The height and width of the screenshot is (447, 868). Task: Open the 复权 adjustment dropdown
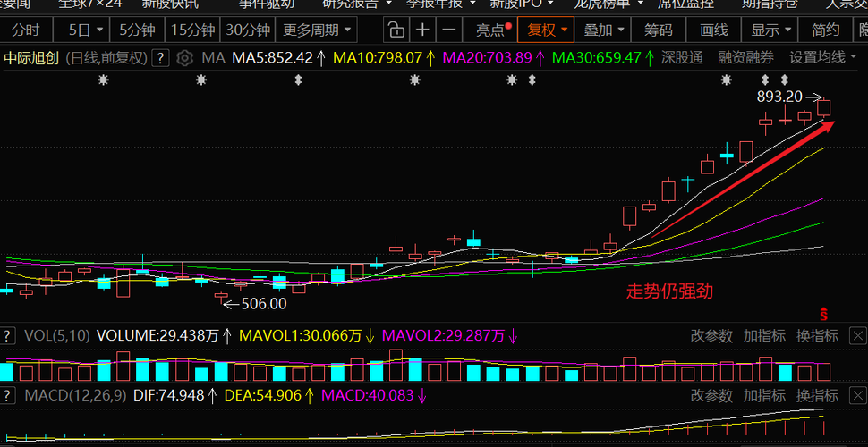point(546,30)
